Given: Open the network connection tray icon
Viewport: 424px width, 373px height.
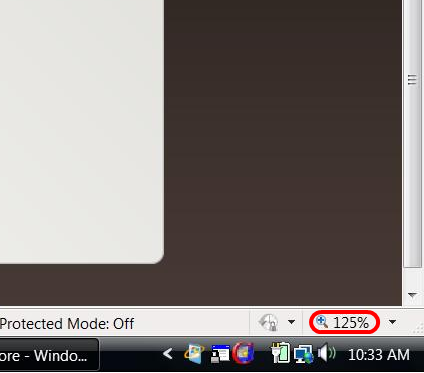Looking at the screenshot, I should click(x=304, y=354).
